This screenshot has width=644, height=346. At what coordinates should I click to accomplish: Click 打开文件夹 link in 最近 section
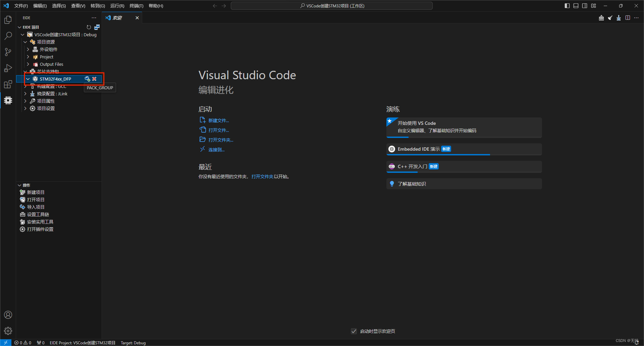tap(262, 177)
